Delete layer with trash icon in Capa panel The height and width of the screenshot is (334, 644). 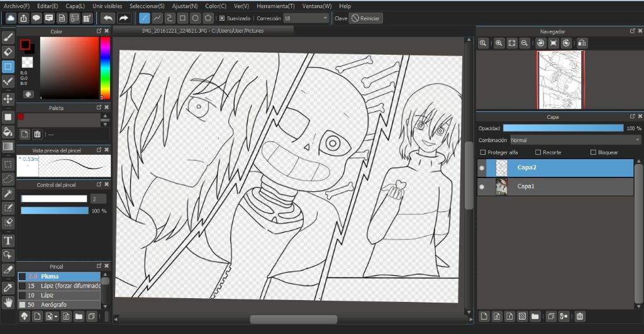pos(579,316)
